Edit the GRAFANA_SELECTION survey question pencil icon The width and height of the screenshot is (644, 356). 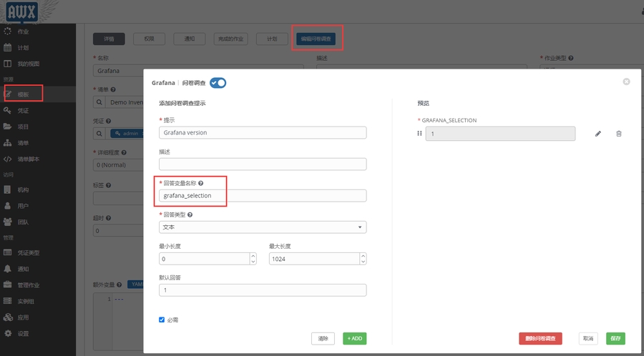(x=598, y=134)
